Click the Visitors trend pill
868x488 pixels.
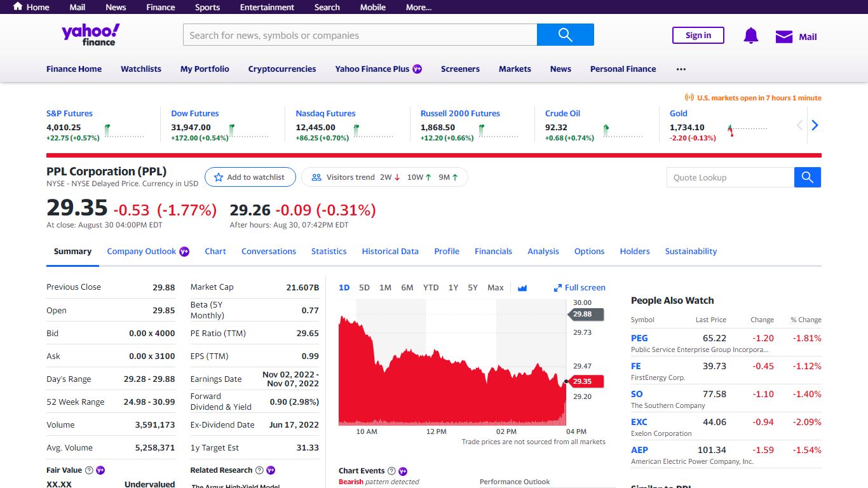pyautogui.click(x=384, y=177)
